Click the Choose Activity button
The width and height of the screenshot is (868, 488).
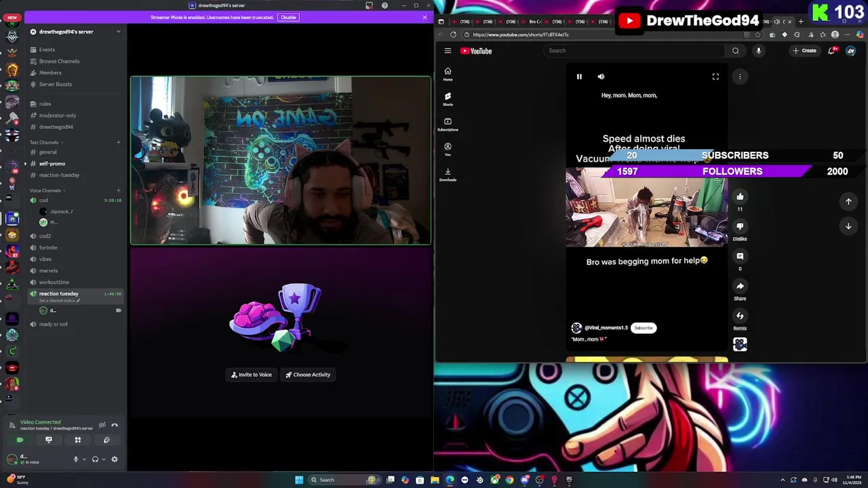pyautogui.click(x=308, y=375)
